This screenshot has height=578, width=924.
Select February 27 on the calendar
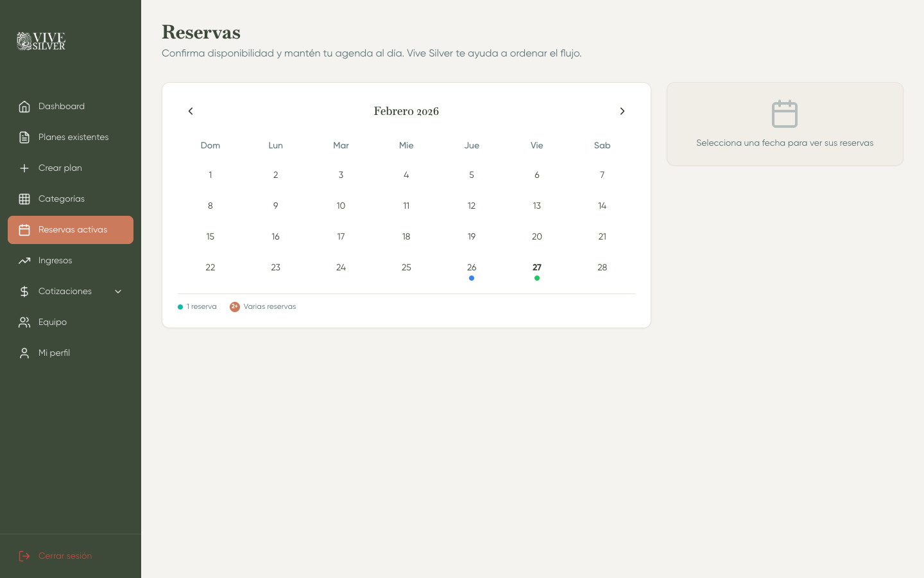tap(536, 267)
